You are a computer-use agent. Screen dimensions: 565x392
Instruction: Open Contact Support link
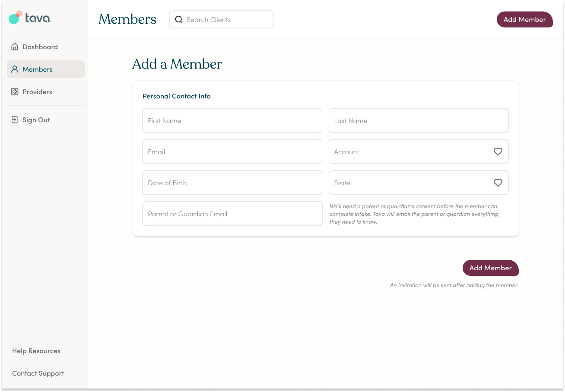38,373
